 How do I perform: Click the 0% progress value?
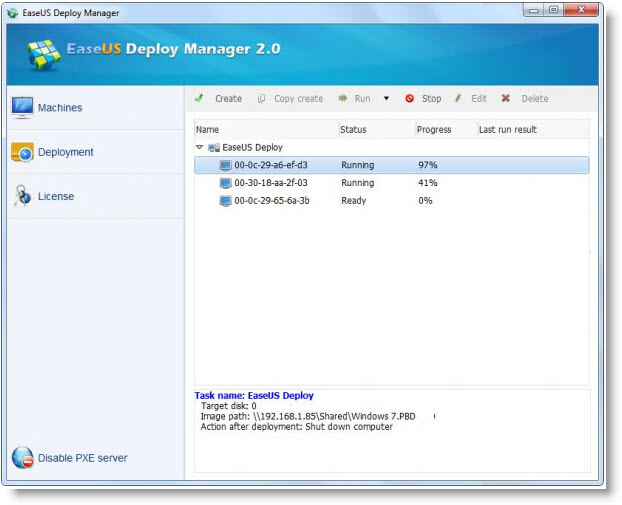pos(425,201)
